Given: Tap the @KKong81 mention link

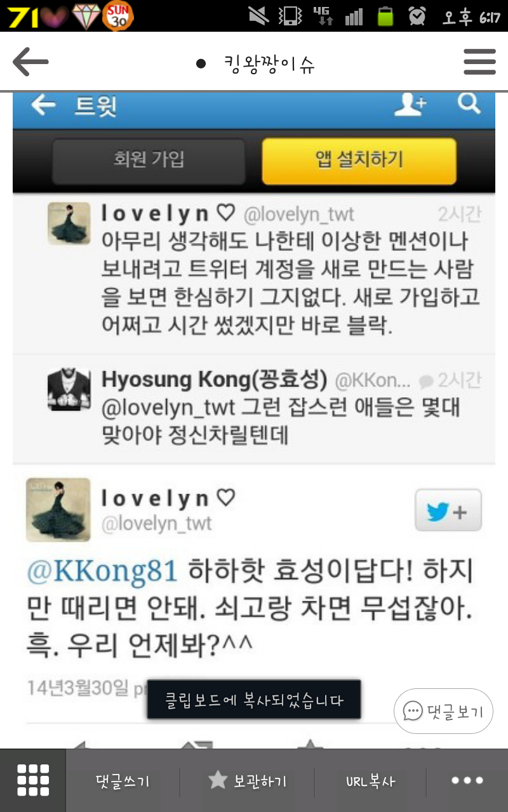Looking at the screenshot, I should pos(102,572).
